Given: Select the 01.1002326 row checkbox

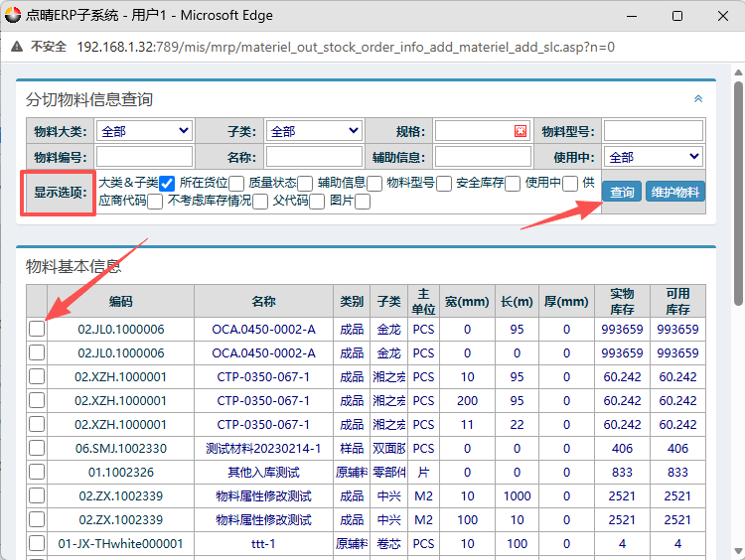Looking at the screenshot, I should (37, 472).
